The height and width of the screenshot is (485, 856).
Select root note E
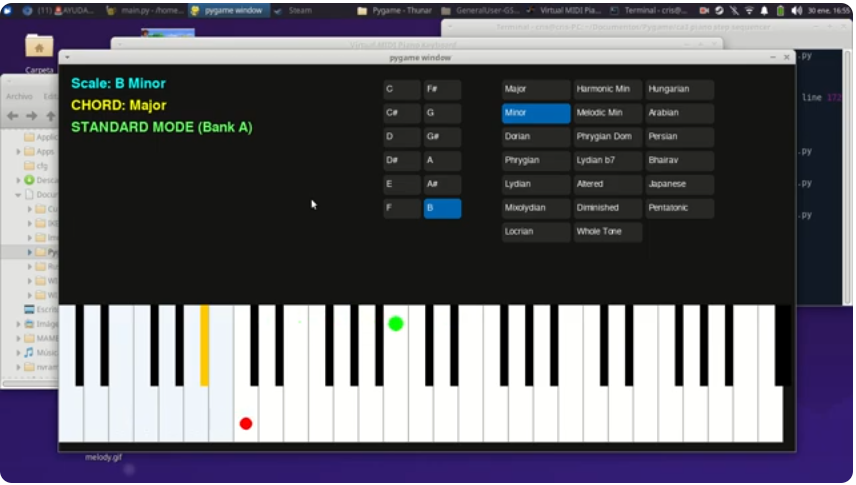(x=402, y=184)
